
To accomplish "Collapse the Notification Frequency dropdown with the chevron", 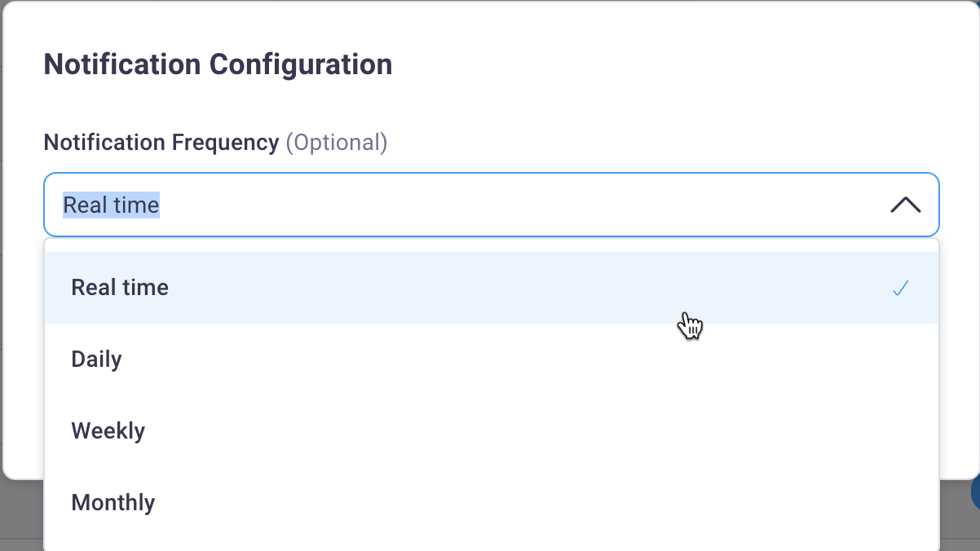I will click(x=905, y=205).
